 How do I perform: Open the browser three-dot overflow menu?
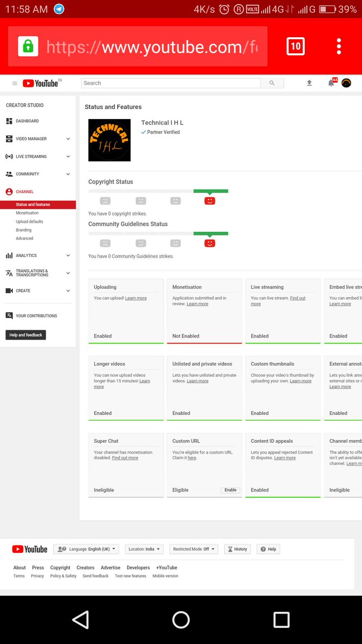(x=339, y=46)
